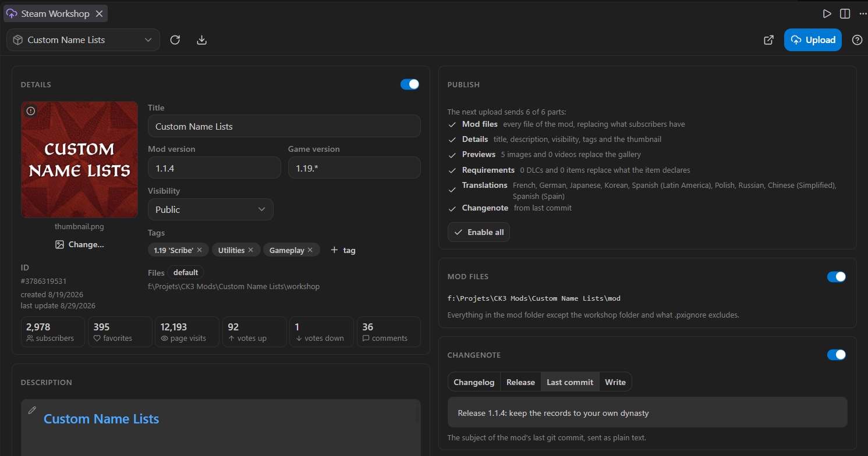Click the split editor icon

(x=845, y=13)
